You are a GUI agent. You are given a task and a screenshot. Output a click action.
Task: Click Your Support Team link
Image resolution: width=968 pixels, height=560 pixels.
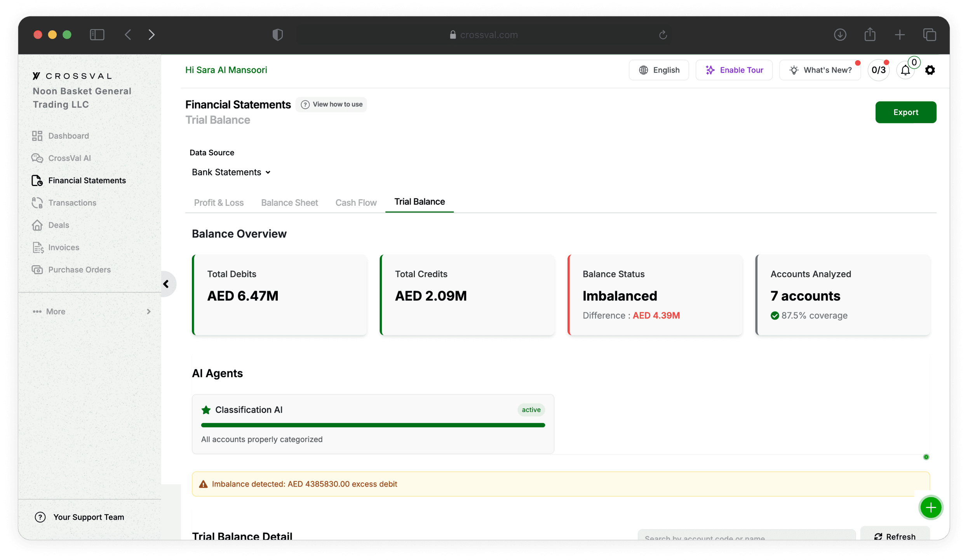[89, 517]
